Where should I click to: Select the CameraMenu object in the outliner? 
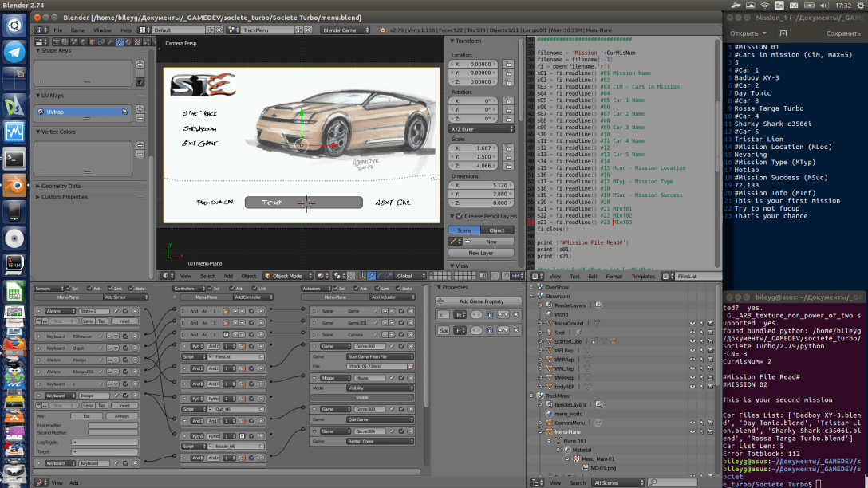[x=570, y=423]
